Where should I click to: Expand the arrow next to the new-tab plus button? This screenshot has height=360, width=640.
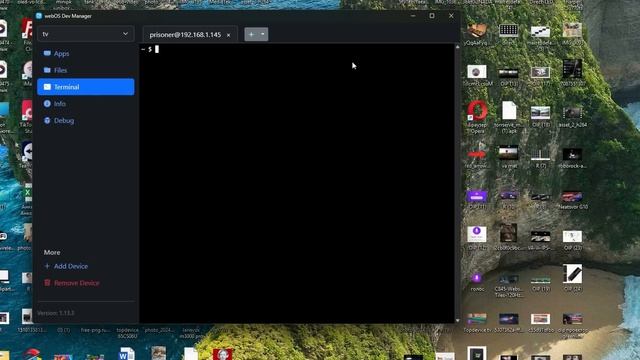263,34
